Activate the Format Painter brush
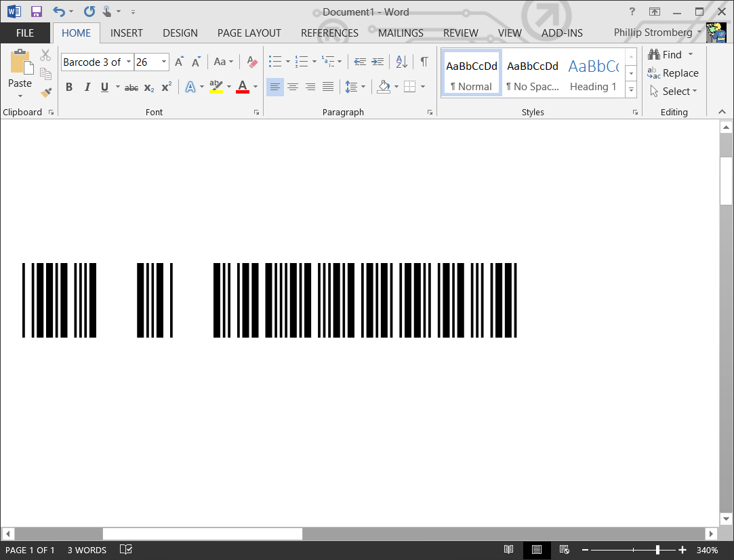This screenshot has width=734, height=560. coord(45,92)
